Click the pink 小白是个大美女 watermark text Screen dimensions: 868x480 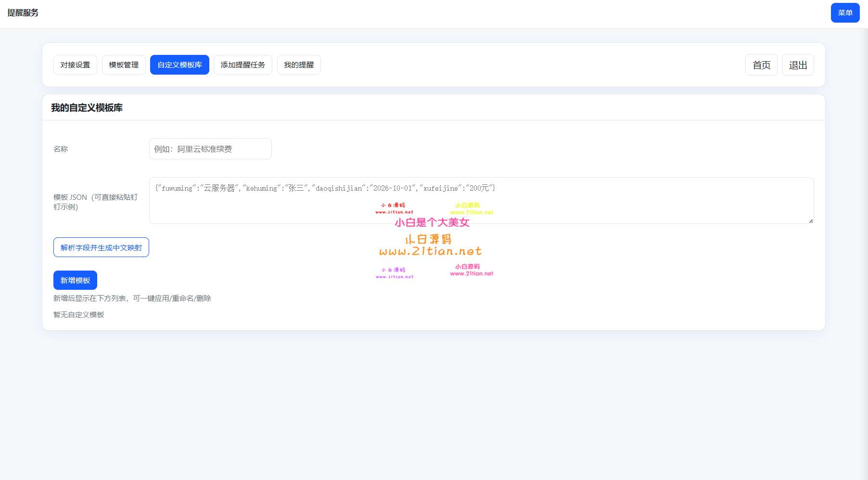coord(432,222)
